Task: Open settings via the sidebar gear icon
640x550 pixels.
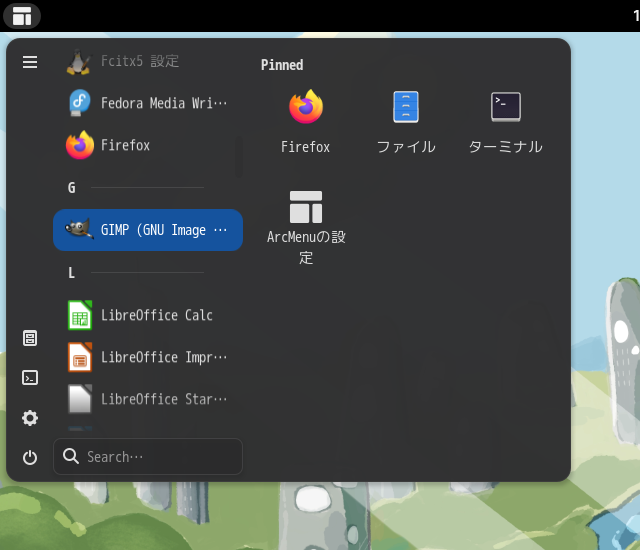Action: pos(30,418)
